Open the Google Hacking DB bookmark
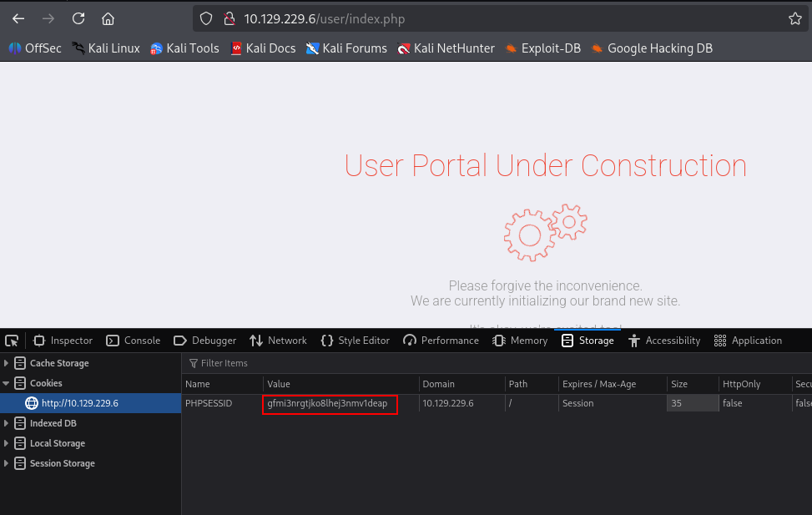Viewport: 812px width, 515px height. (x=652, y=48)
